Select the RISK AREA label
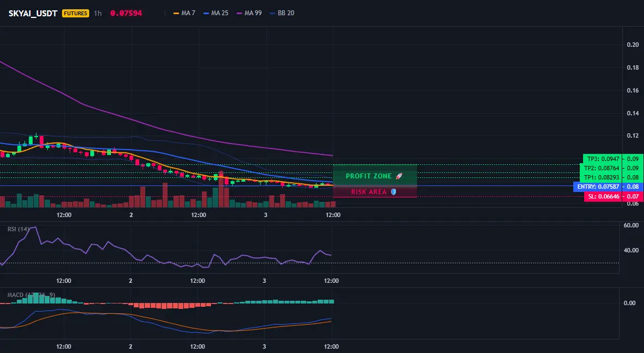This screenshot has height=353, width=644. [x=369, y=192]
